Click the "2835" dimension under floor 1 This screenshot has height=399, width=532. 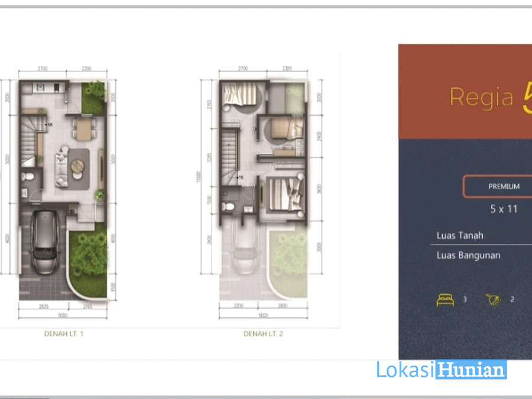tap(44, 307)
